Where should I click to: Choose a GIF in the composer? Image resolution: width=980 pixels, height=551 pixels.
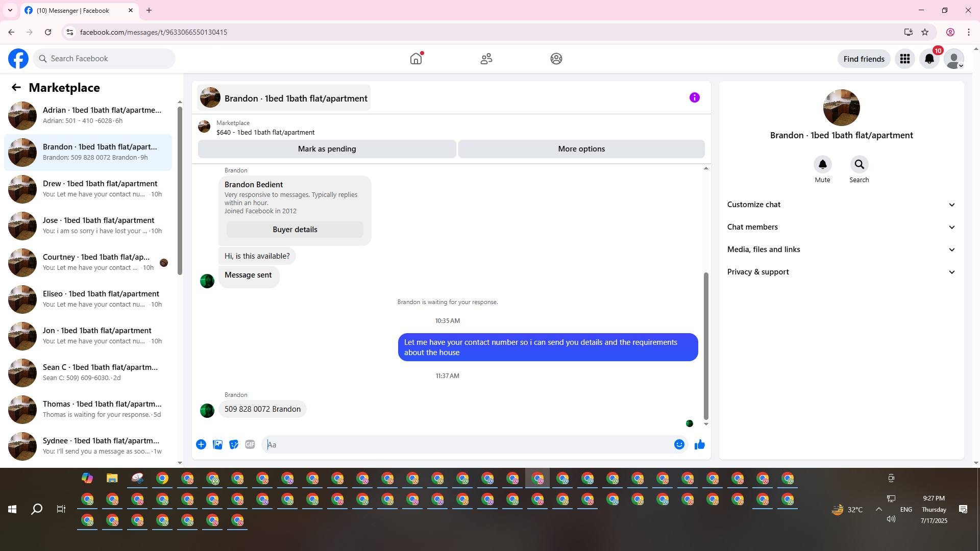[250, 444]
